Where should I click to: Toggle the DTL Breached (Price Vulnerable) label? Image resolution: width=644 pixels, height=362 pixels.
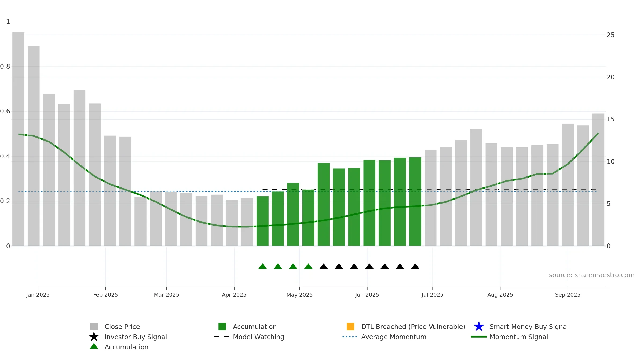pyautogui.click(x=413, y=327)
